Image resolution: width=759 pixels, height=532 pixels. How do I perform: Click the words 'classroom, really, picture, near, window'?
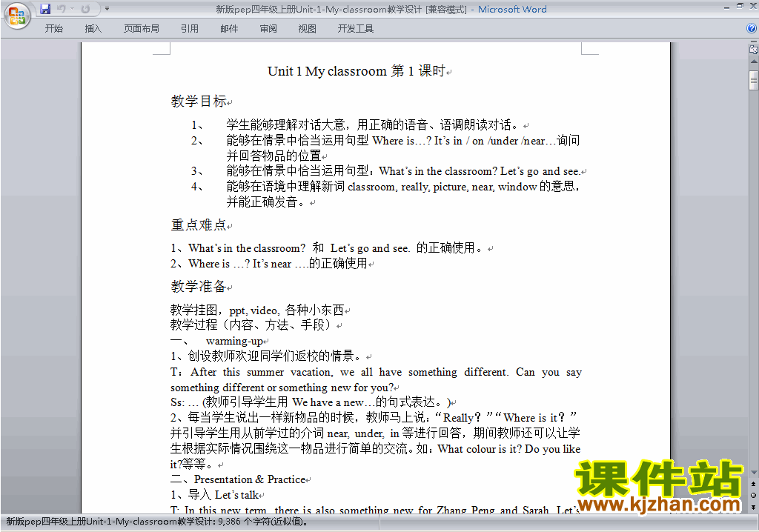pos(442,187)
